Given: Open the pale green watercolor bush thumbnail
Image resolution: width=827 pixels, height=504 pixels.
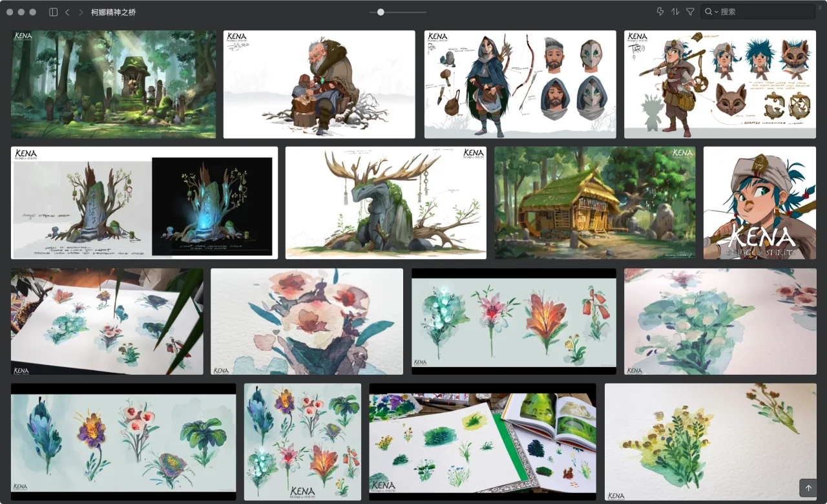Looking at the screenshot, I should 720,322.
